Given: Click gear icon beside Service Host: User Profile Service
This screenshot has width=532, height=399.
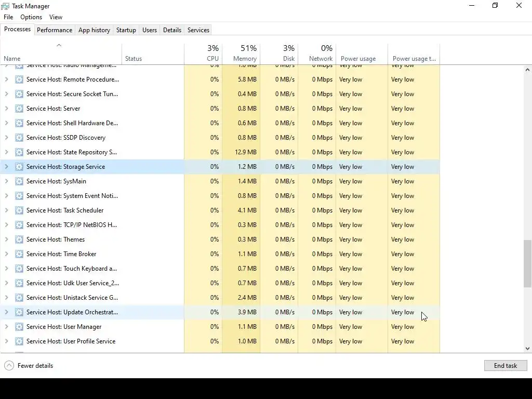Looking at the screenshot, I should 19,342.
